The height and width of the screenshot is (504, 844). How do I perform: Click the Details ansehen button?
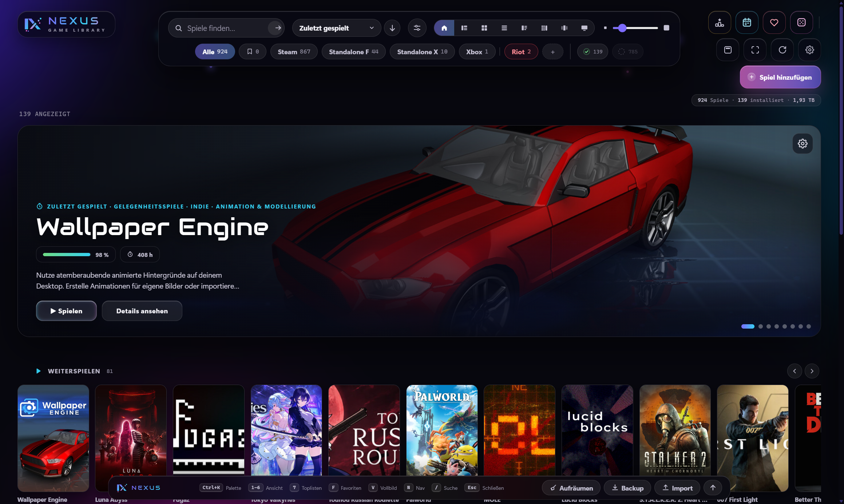pyautogui.click(x=142, y=311)
